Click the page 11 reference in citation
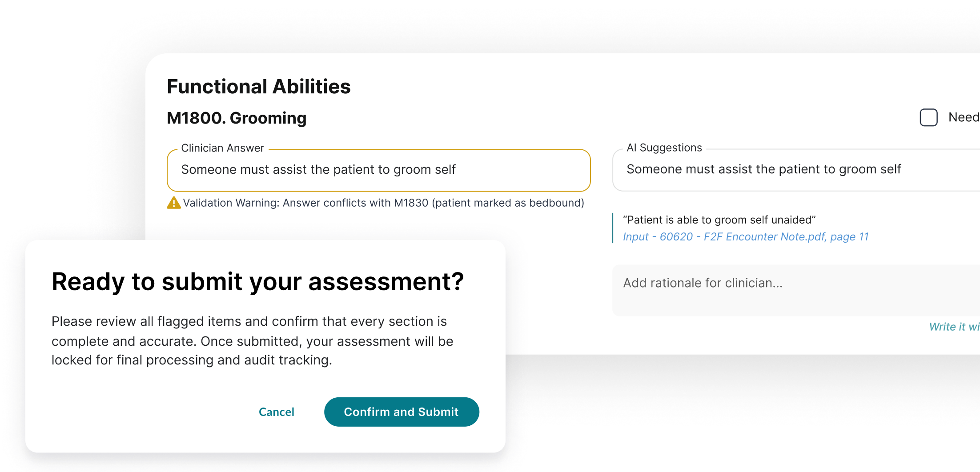Screen dimensions: 980x472 847,236
